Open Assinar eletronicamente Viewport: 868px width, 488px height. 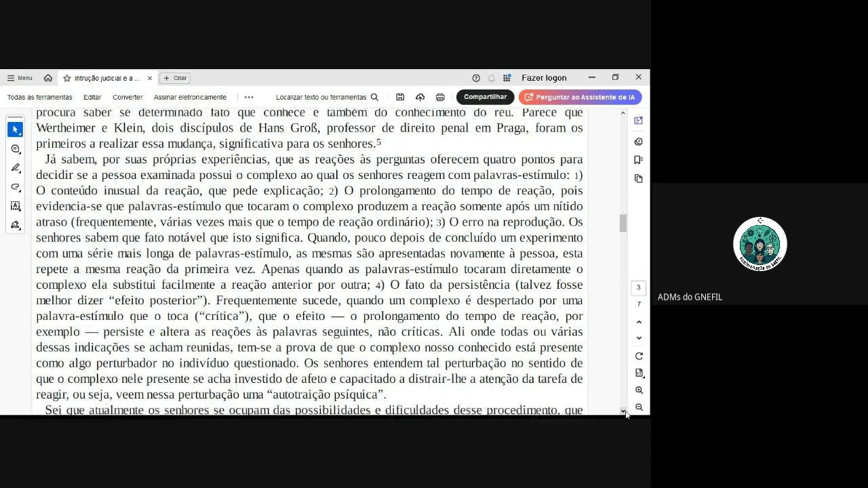[190, 97]
